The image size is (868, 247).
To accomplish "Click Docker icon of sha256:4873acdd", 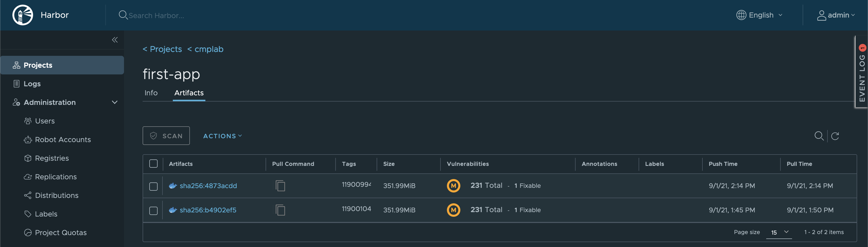I will tap(173, 186).
